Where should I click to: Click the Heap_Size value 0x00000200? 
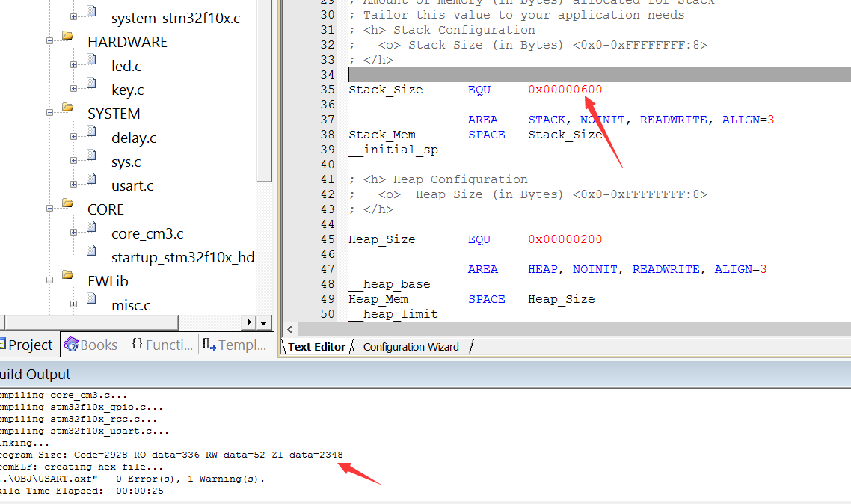click(565, 239)
